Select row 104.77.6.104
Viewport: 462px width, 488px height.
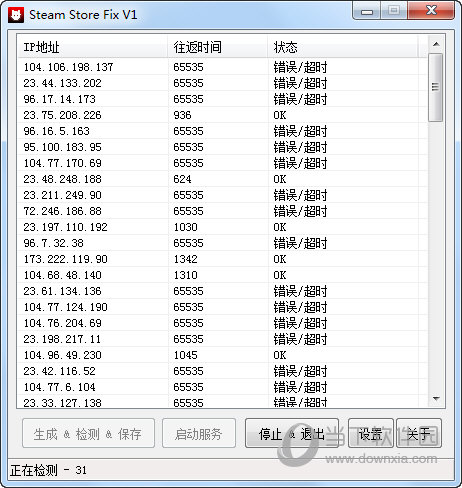pos(222,387)
